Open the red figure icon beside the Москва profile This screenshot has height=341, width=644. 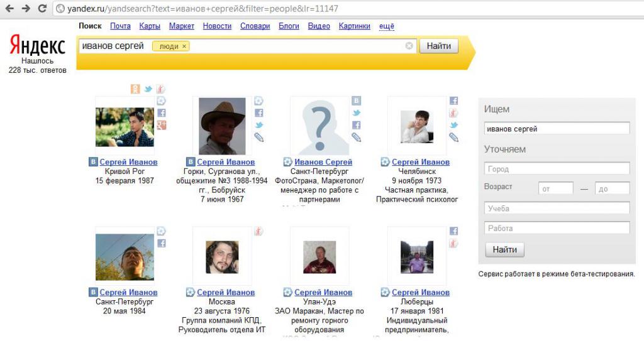click(x=258, y=231)
